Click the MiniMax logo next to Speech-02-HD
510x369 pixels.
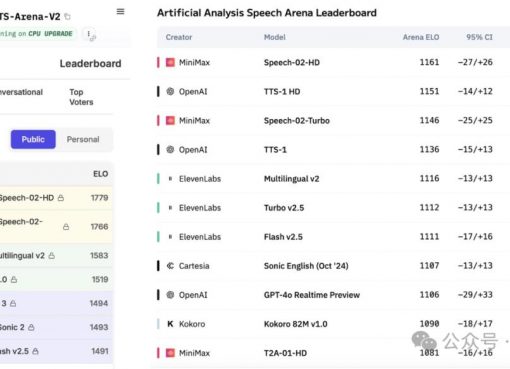coord(170,62)
